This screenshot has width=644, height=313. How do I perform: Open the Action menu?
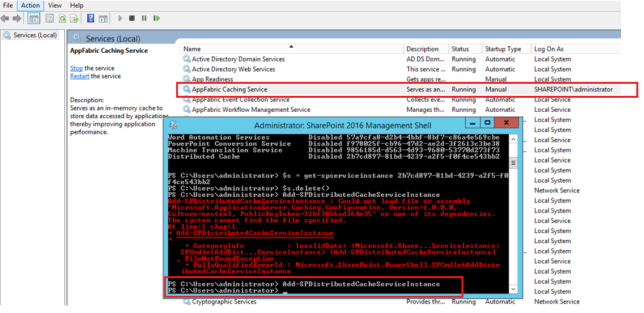click(x=31, y=5)
